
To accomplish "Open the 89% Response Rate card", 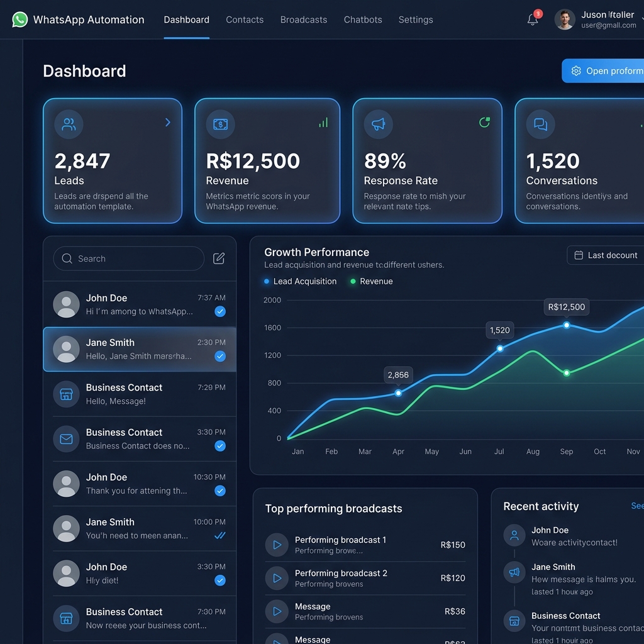I will click(x=427, y=160).
